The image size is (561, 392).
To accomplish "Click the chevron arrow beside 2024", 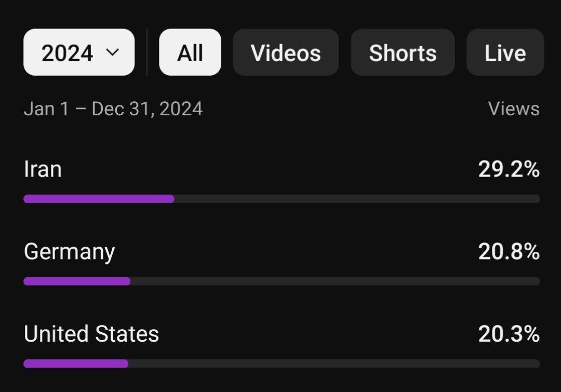I will tap(112, 52).
